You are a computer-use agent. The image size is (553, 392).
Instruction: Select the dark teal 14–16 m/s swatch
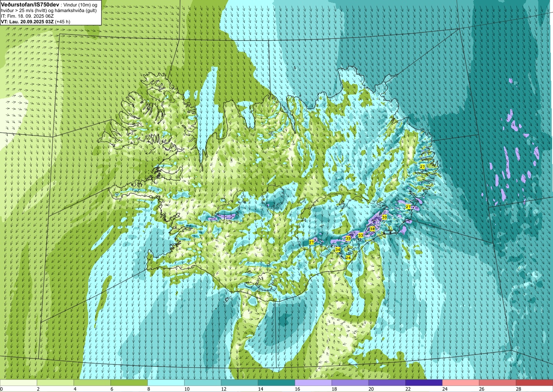(x=276, y=383)
